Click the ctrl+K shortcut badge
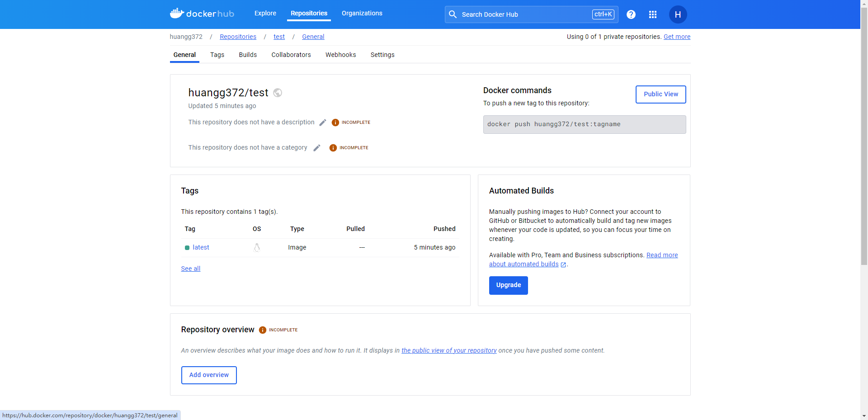 point(603,14)
